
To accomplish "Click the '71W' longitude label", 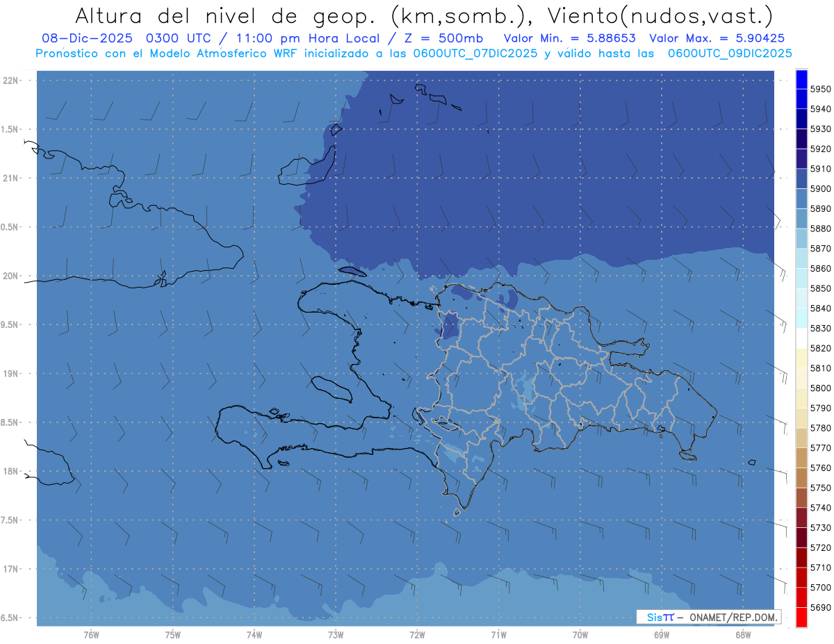I will (498, 635).
